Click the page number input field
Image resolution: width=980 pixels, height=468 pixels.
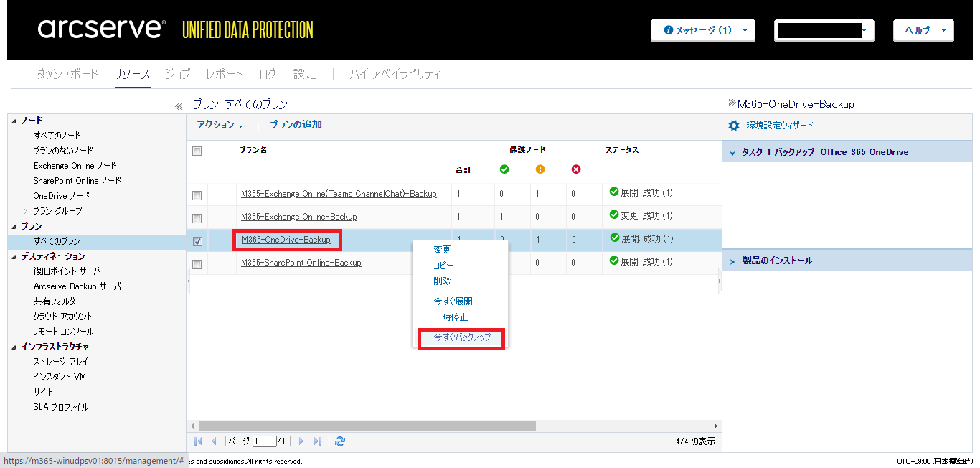264,441
